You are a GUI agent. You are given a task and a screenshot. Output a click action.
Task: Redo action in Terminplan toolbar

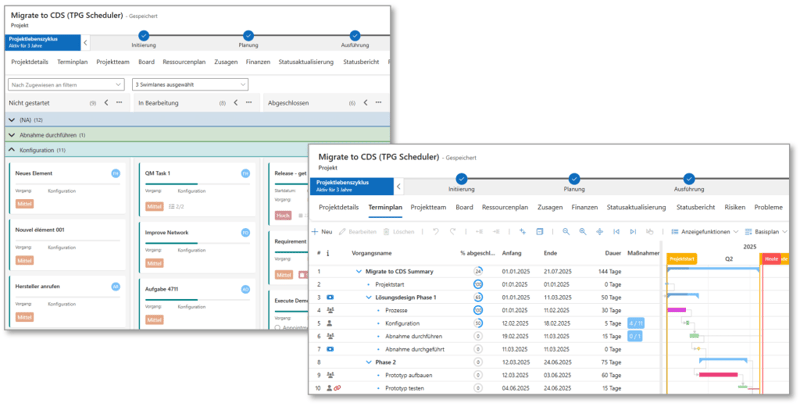click(453, 232)
